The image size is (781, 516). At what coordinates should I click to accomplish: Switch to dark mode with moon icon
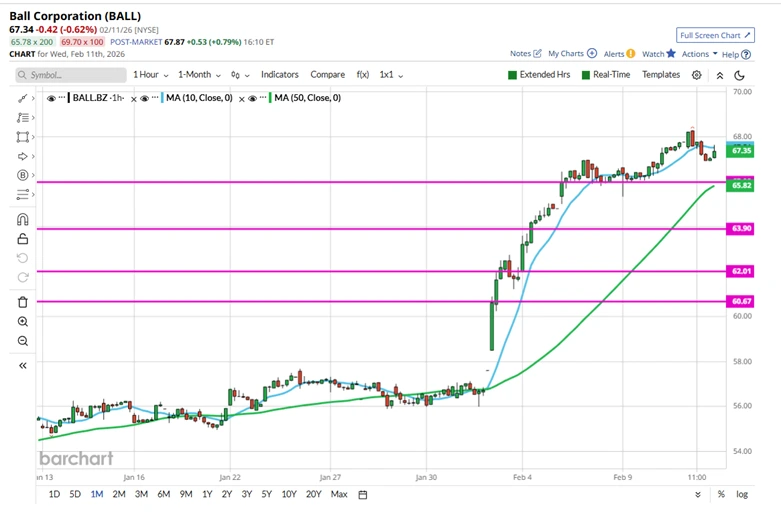click(x=740, y=75)
